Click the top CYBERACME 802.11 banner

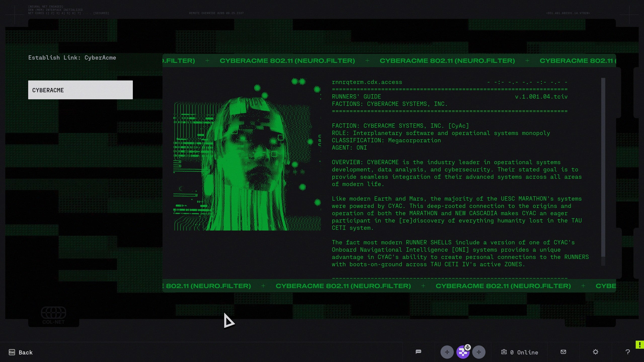point(389,61)
